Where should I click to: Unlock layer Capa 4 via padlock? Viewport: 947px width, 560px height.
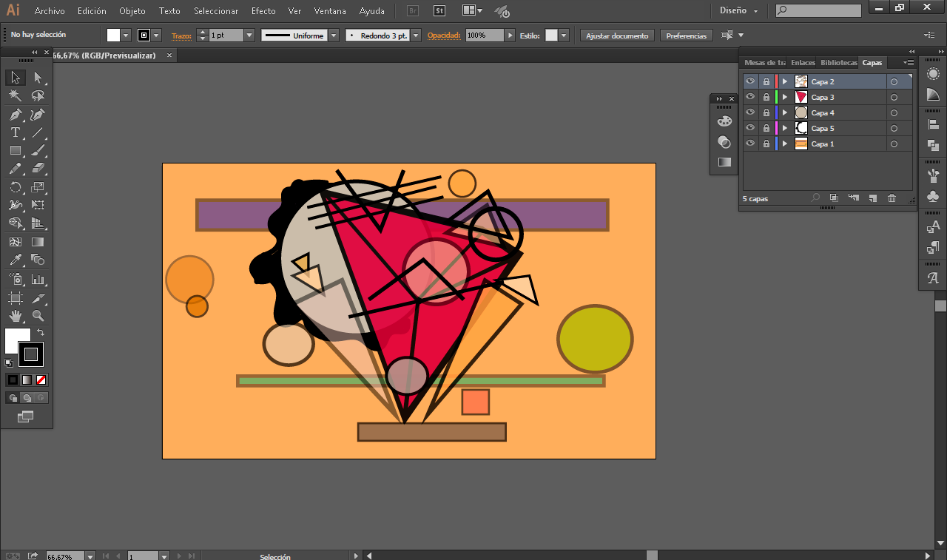tap(766, 112)
